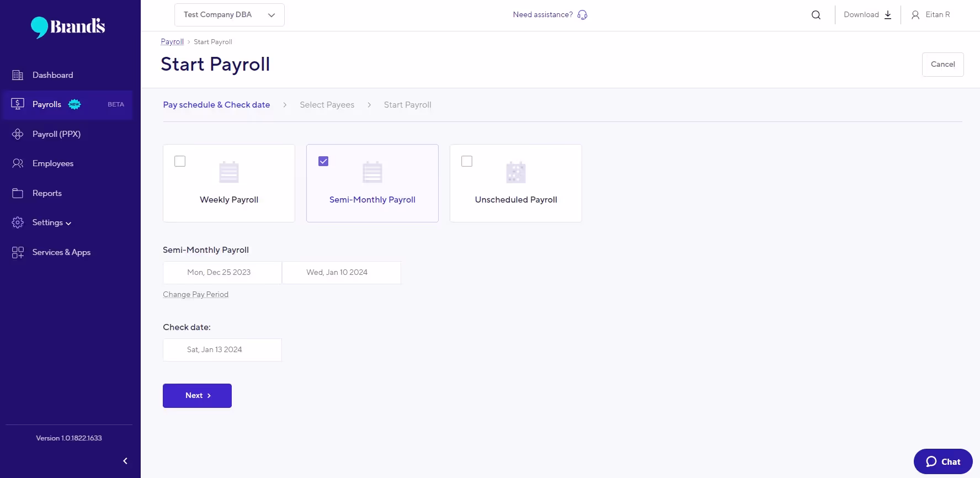Click the Next button
The image size is (980, 478).
[197, 396]
